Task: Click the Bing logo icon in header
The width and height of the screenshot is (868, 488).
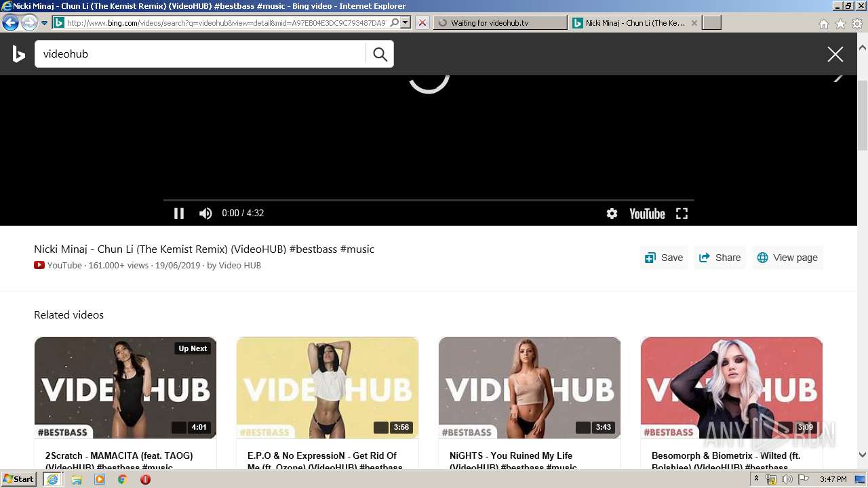Action: (x=19, y=54)
